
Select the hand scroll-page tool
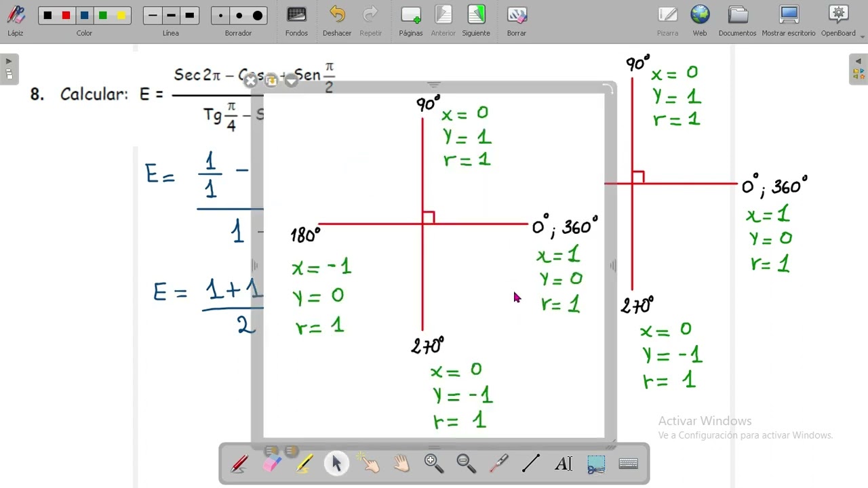[401, 464]
